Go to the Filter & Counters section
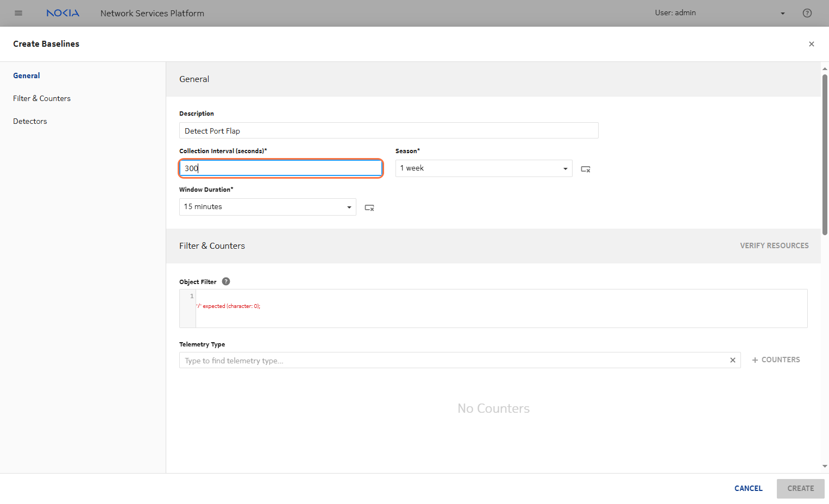Screen dimensions: 829x504 coord(42,98)
